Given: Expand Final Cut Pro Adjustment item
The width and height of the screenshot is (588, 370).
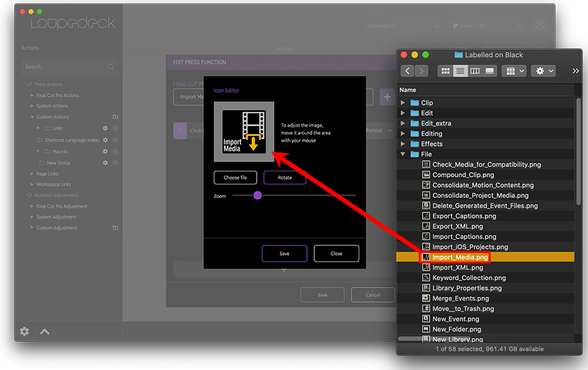Looking at the screenshot, I should click(x=32, y=207).
